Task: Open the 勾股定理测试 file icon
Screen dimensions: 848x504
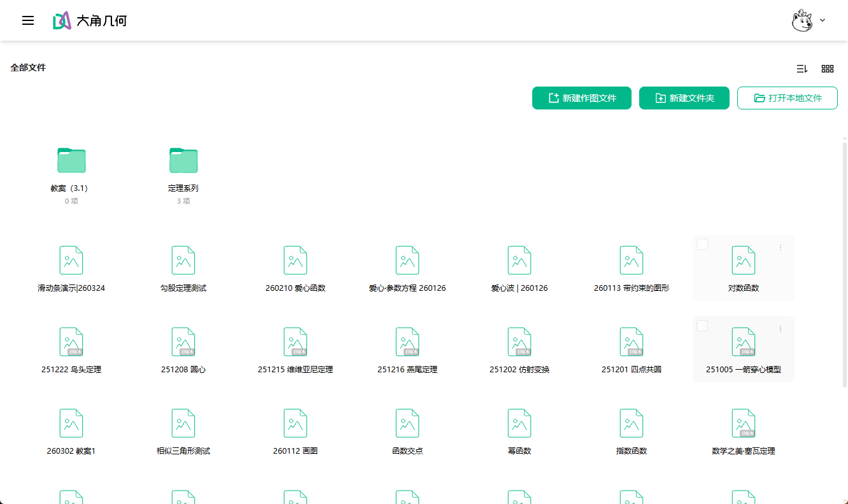Action: click(183, 260)
